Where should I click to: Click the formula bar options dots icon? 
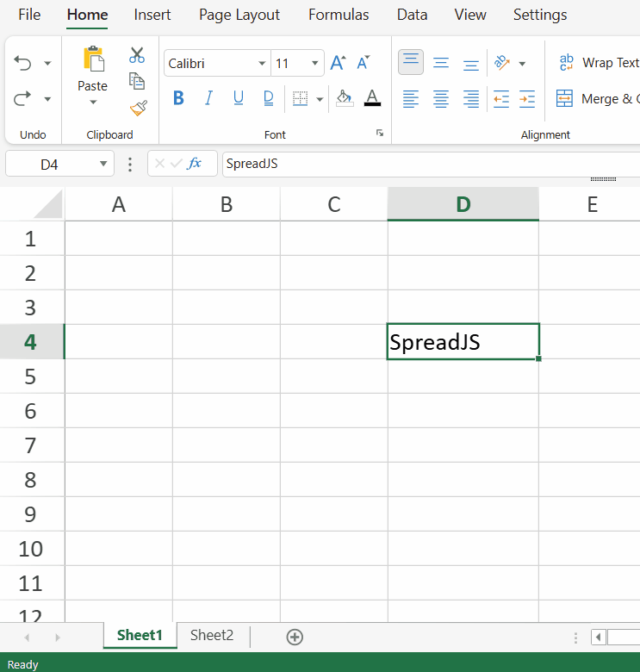pos(130,165)
